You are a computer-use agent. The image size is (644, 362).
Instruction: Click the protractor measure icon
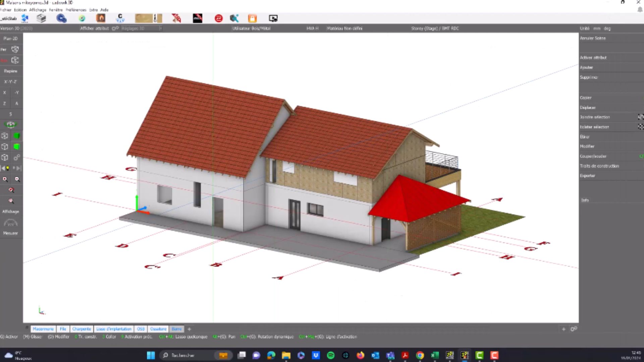[x=10, y=223]
